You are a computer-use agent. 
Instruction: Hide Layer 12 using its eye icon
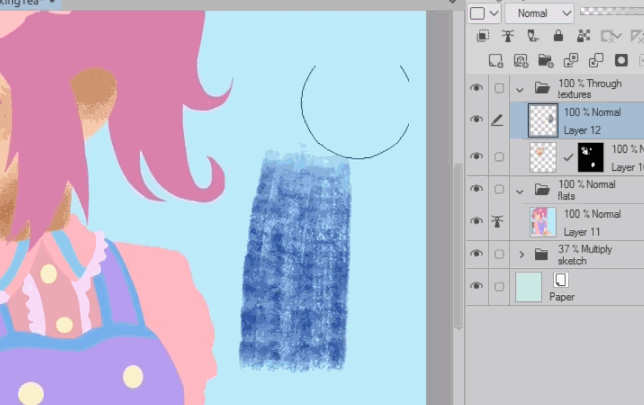[476, 119]
